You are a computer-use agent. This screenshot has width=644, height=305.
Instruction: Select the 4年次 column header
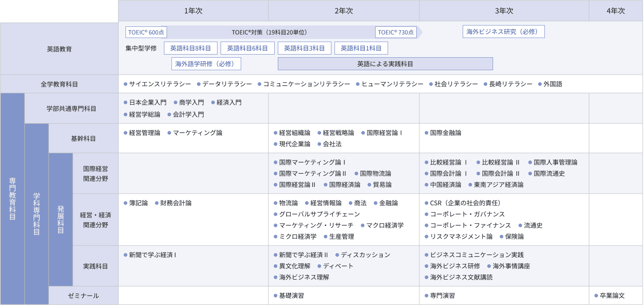point(616,11)
